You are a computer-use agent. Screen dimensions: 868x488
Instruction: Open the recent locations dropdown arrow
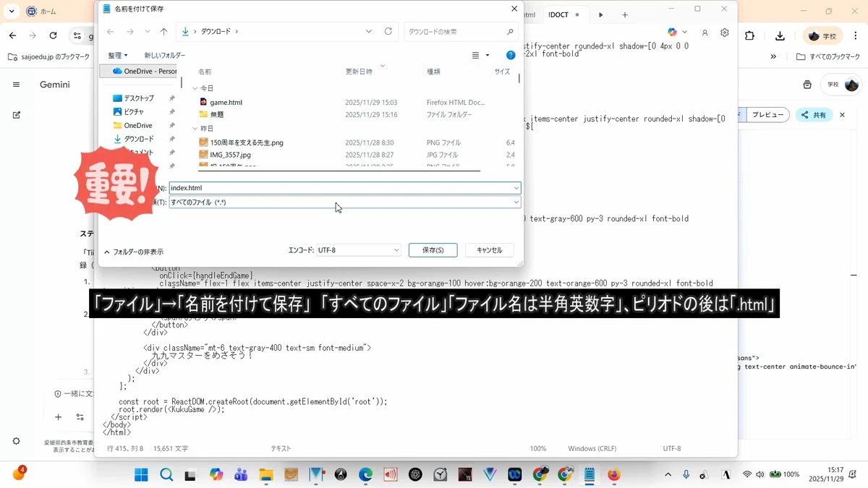[148, 32]
